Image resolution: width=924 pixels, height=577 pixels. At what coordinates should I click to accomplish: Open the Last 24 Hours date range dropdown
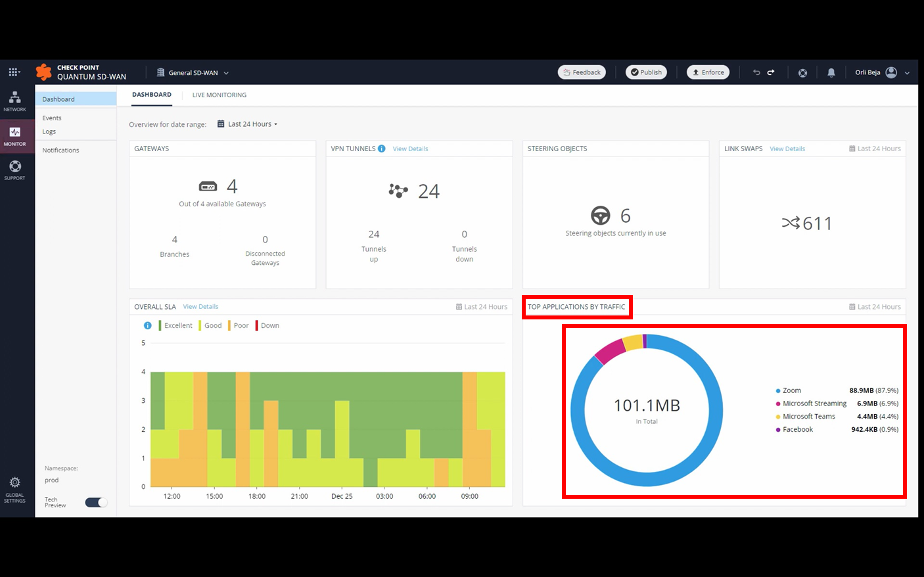pos(248,124)
